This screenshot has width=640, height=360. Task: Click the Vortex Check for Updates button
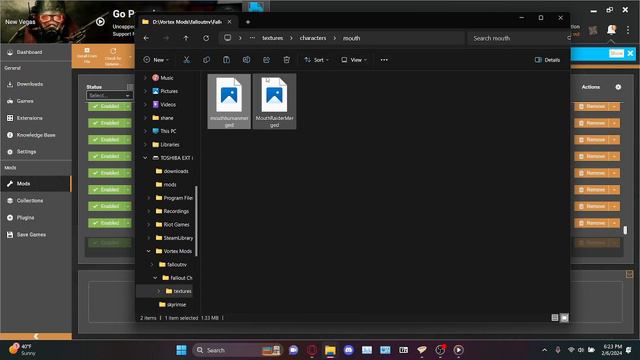click(x=113, y=56)
